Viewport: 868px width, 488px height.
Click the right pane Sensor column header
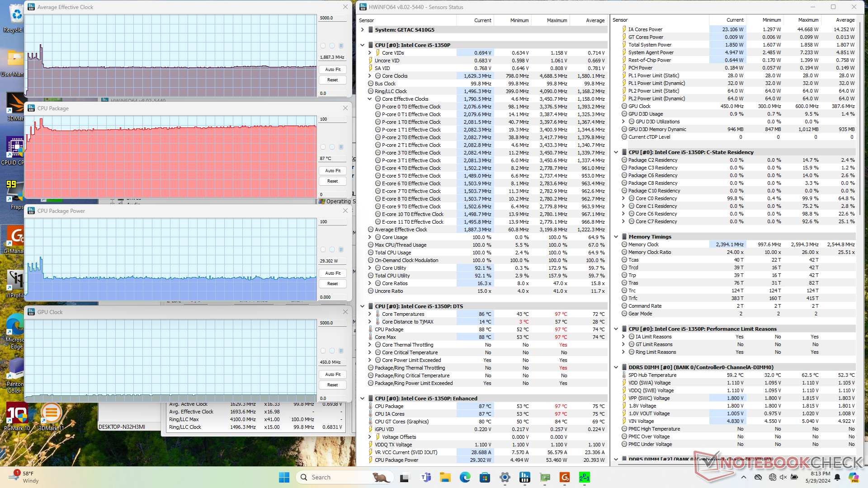pos(660,20)
